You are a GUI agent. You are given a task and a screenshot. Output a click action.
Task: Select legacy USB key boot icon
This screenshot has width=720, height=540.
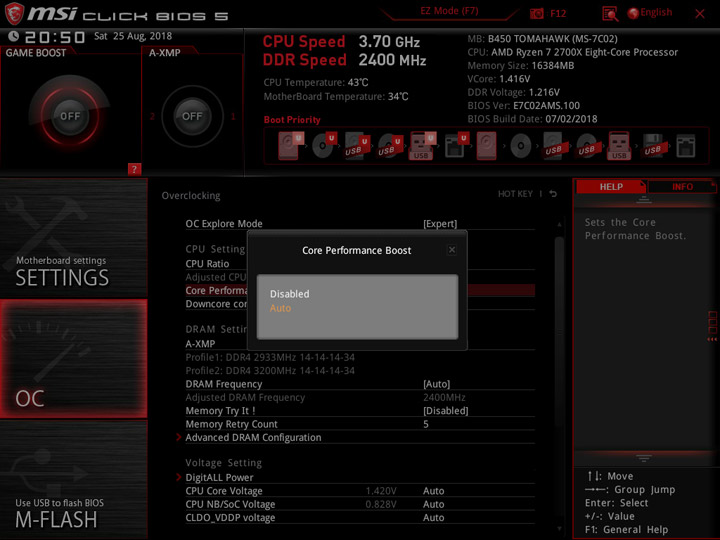[x=619, y=146]
